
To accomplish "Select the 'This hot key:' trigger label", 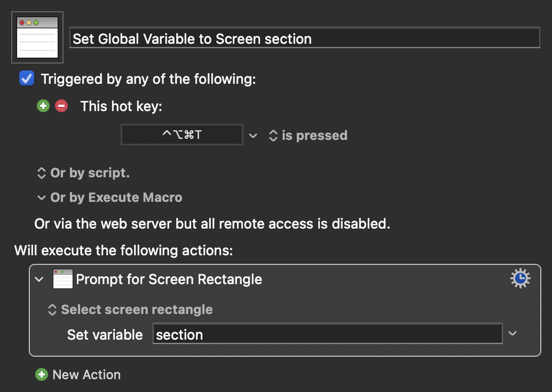I will pos(121,106).
